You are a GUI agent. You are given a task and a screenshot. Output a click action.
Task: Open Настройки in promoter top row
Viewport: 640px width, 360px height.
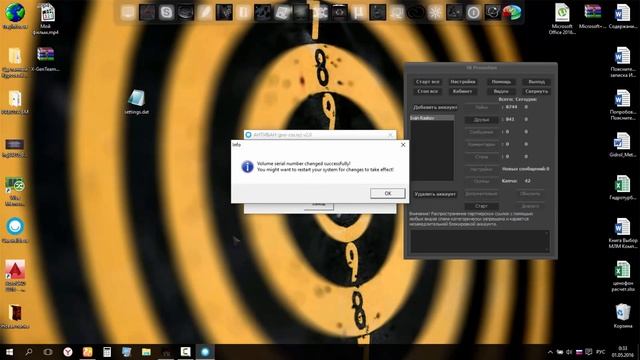463,82
